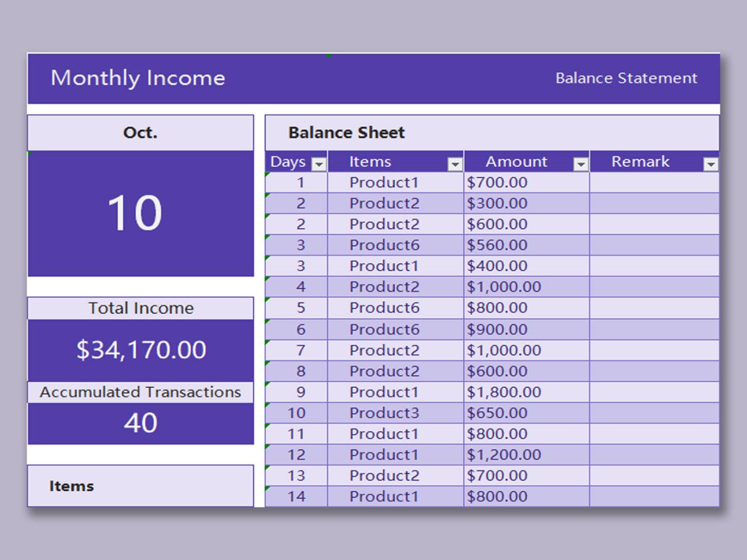Viewport: 747px width, 560px height.
Task: Select the Total Income label cell
Action: (140, 308)
